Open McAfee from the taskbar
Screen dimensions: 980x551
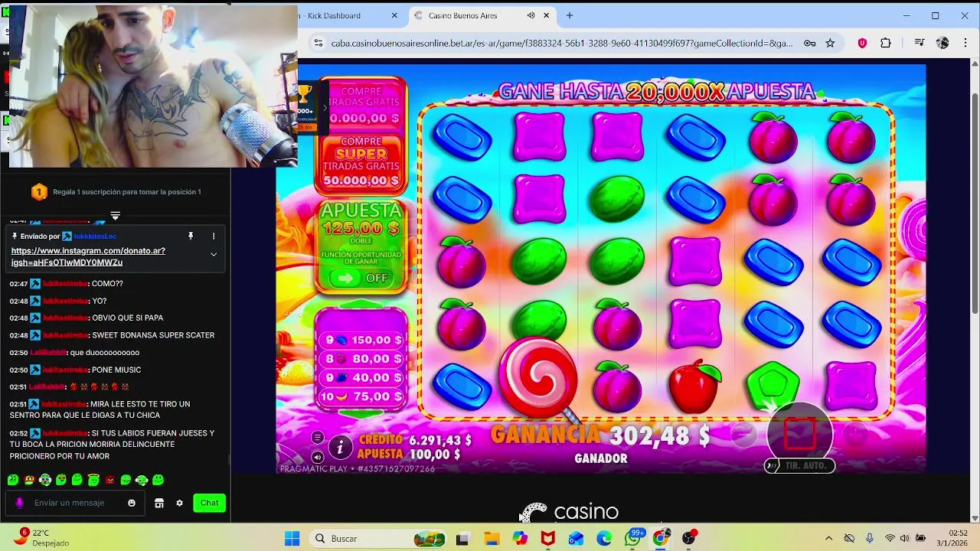[547, 539]
